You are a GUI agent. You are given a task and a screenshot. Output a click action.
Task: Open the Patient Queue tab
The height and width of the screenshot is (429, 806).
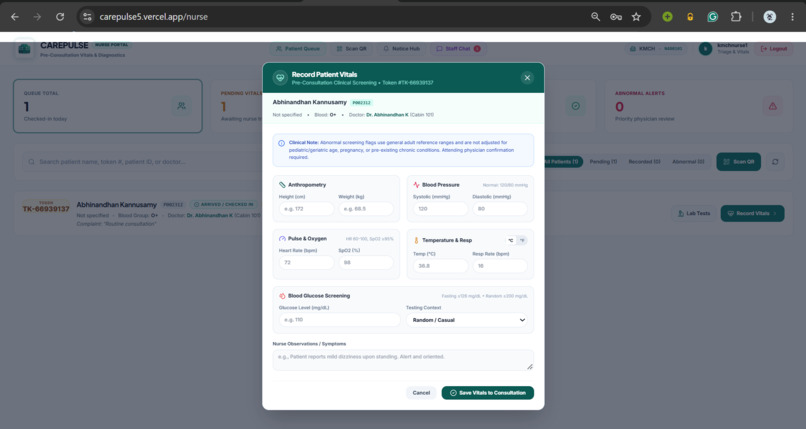point(298,49)
